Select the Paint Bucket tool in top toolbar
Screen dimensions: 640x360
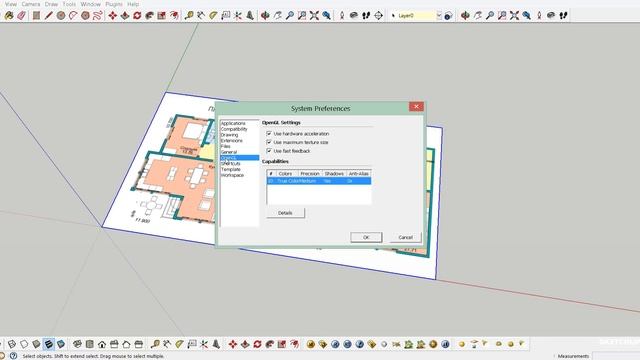pyautogui.click(x=9, y=16)
